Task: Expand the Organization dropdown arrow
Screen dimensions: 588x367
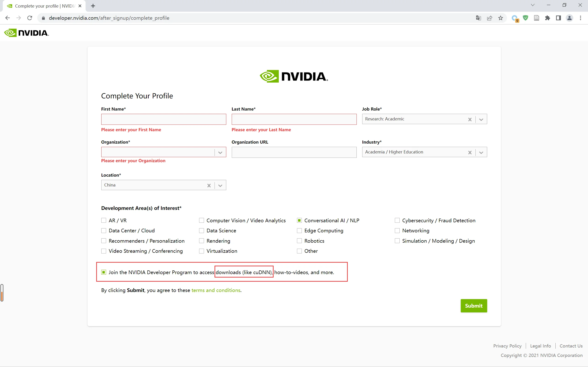Action: point(220,153)
